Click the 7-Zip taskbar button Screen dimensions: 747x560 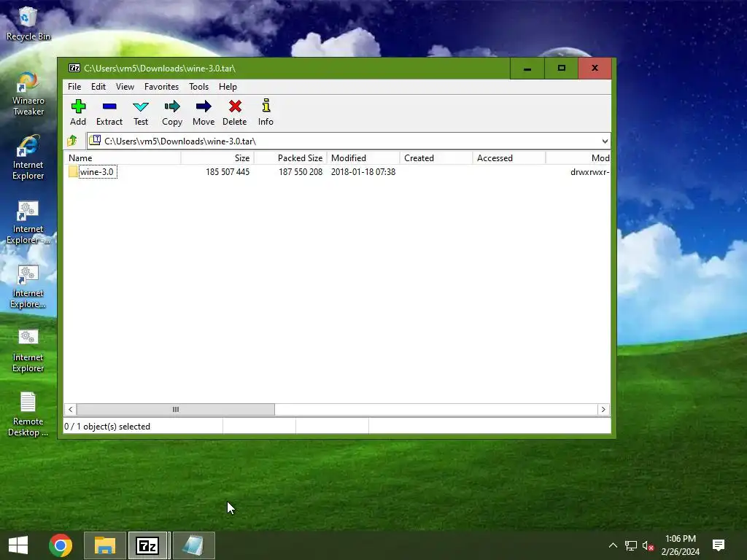(147, 545)
